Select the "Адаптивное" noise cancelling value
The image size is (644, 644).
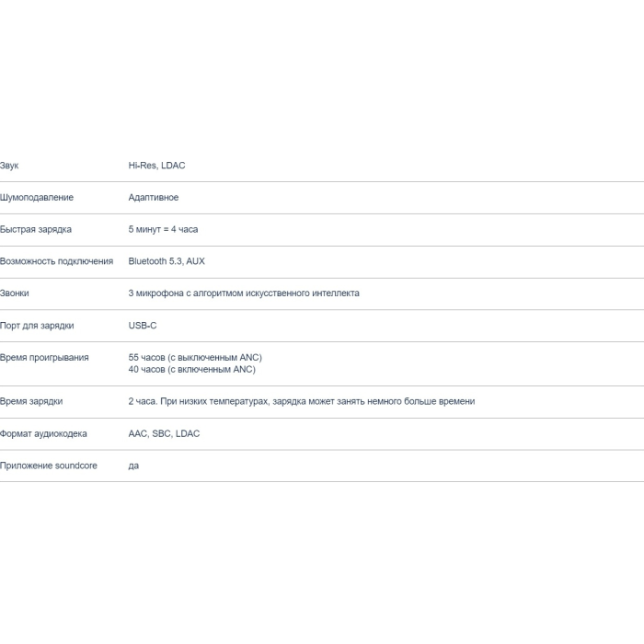(x=154, y=198)
